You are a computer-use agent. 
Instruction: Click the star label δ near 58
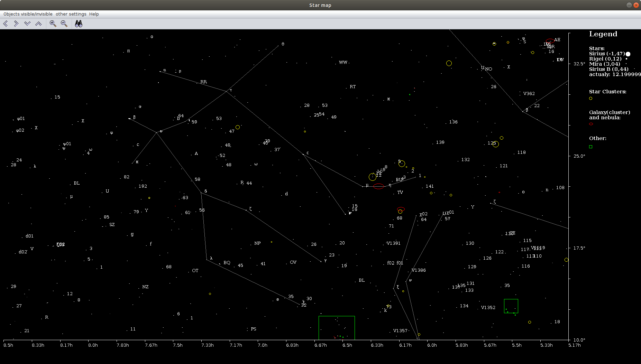[205, 191]
